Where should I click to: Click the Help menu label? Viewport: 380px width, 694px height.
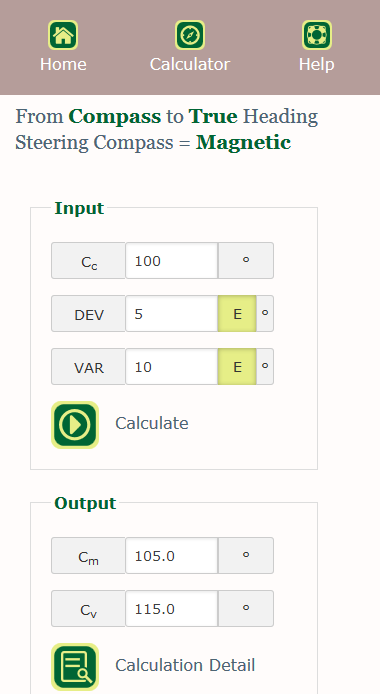[x=317, y=64]
